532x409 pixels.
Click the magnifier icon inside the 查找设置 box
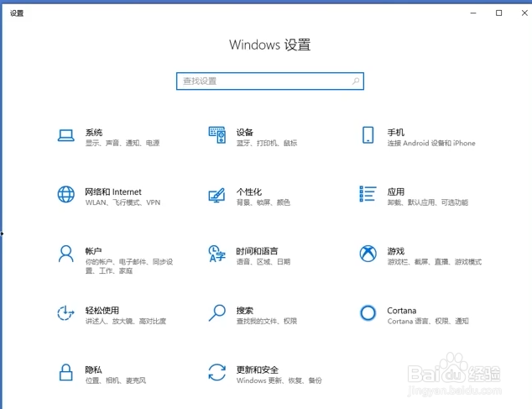click(x=356, y=81)
